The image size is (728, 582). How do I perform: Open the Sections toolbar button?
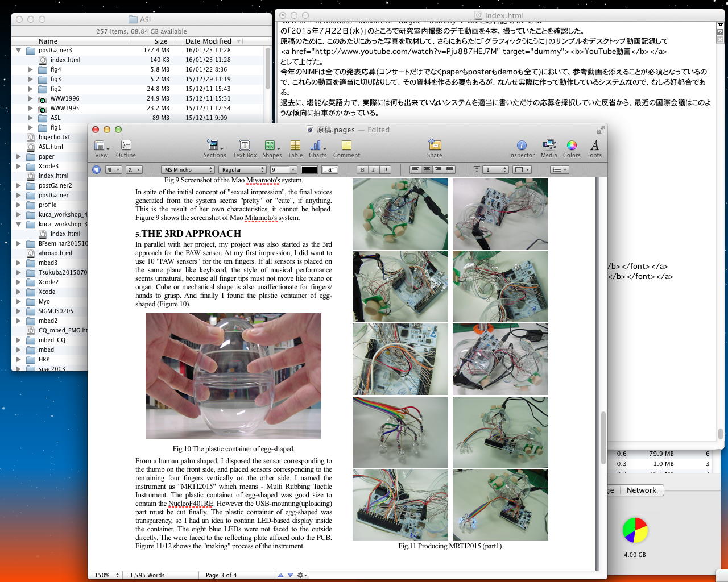(x=214, y=149)
